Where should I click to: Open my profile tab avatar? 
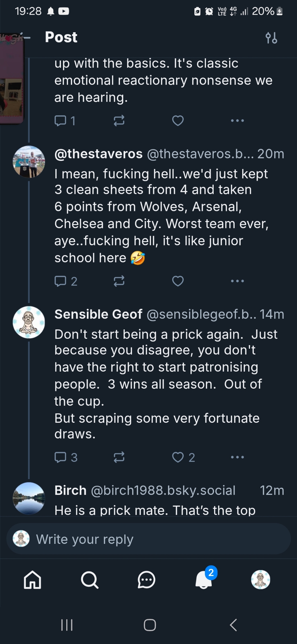point(260,580)
